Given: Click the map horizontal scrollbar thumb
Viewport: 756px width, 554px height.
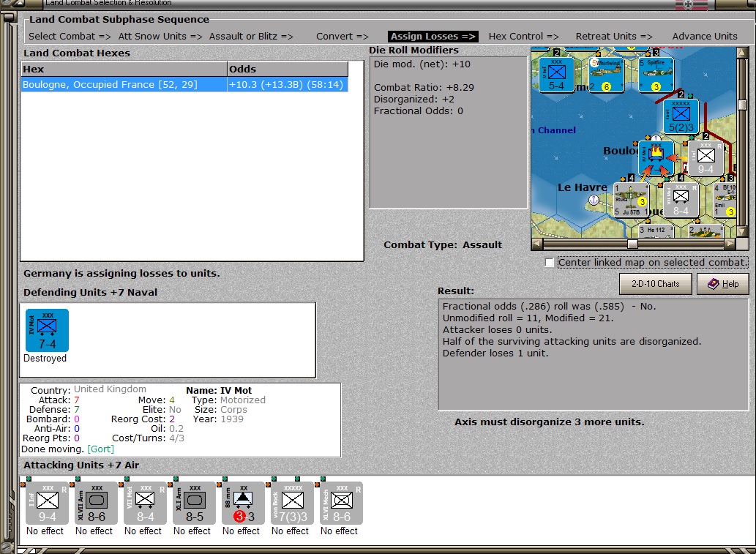Looking at the screenshot, I should click(632, 244).
